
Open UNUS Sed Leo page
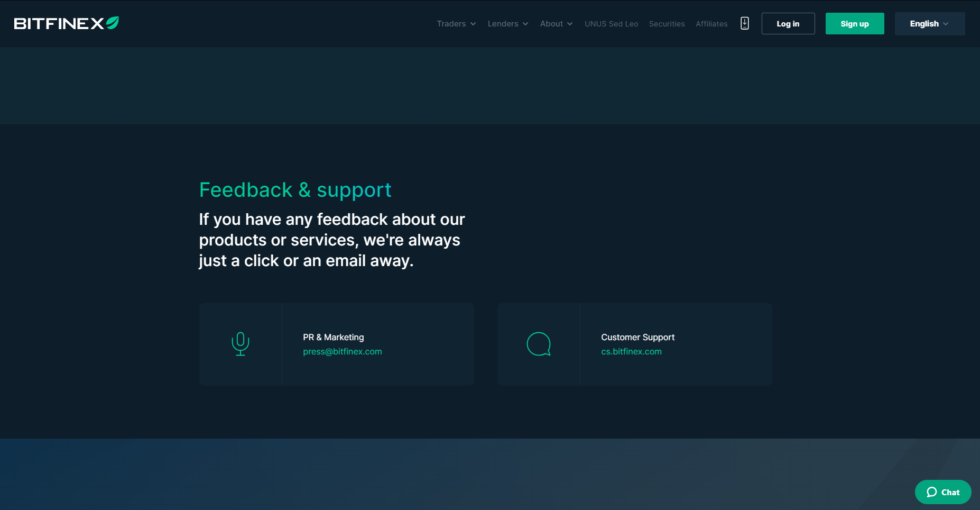click(x=612, y=24)
